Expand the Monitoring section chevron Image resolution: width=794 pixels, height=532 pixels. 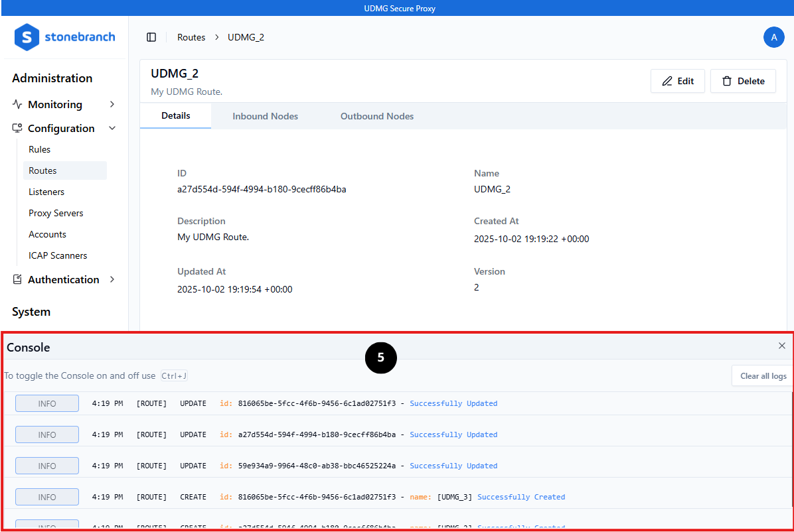pos(112,104)
